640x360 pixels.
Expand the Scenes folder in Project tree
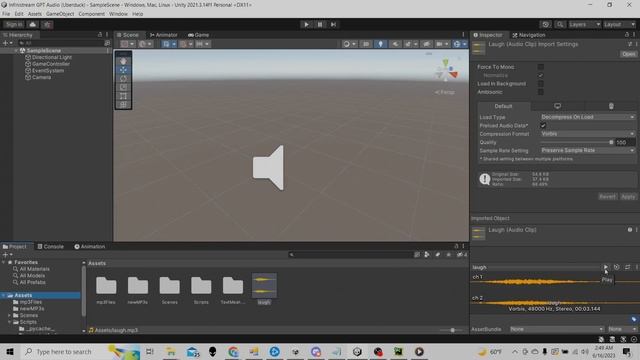click(x=9, y=315)
